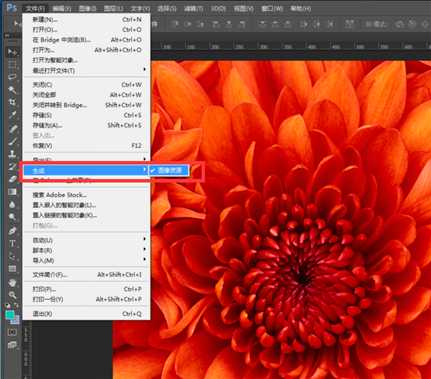This screenshot has width=431, height=379.
Task: Toggle the checked 图像资源 submenu option
Action: pos(170,170)
